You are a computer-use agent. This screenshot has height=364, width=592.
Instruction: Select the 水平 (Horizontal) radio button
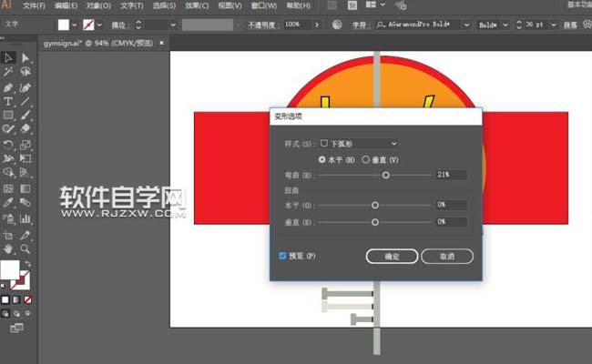(x=322, y=158)
